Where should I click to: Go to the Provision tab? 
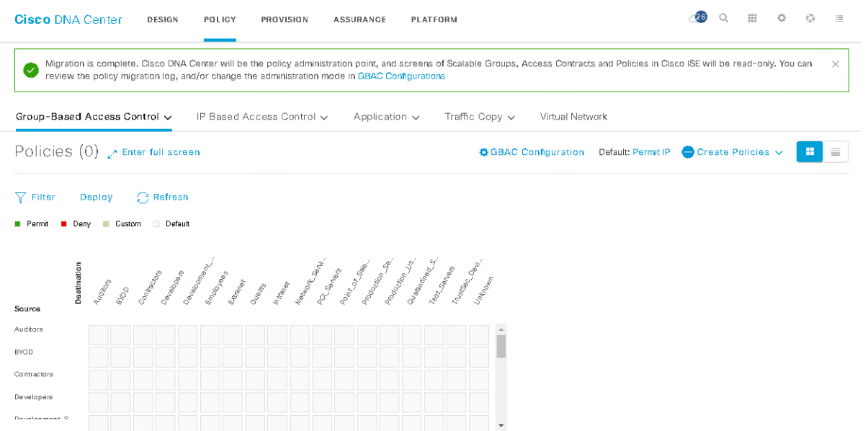coord(285,19)
